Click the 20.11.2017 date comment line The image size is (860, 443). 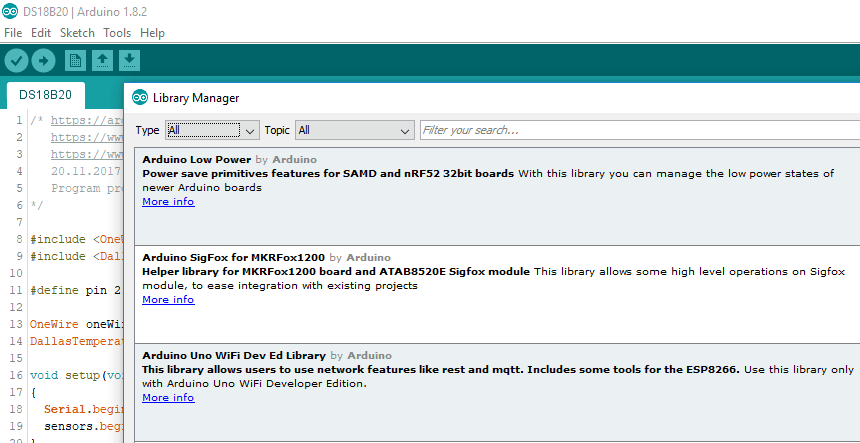86,171
